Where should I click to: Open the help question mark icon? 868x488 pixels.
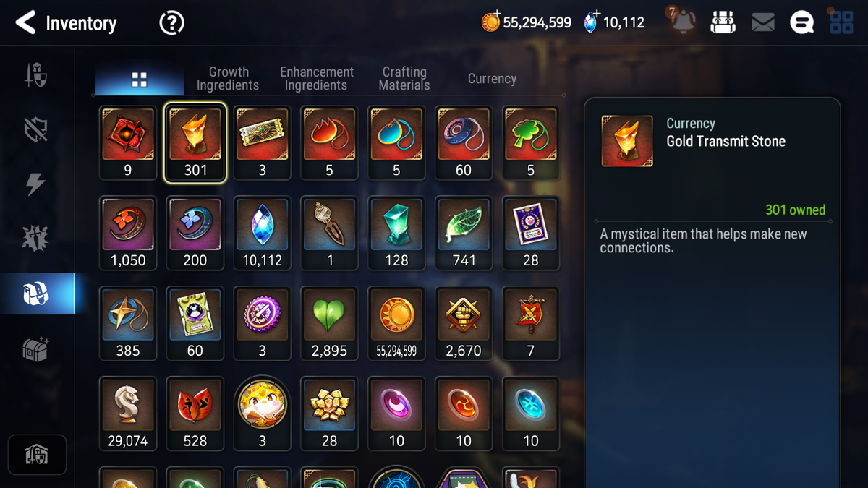click(x=171, y=23)
